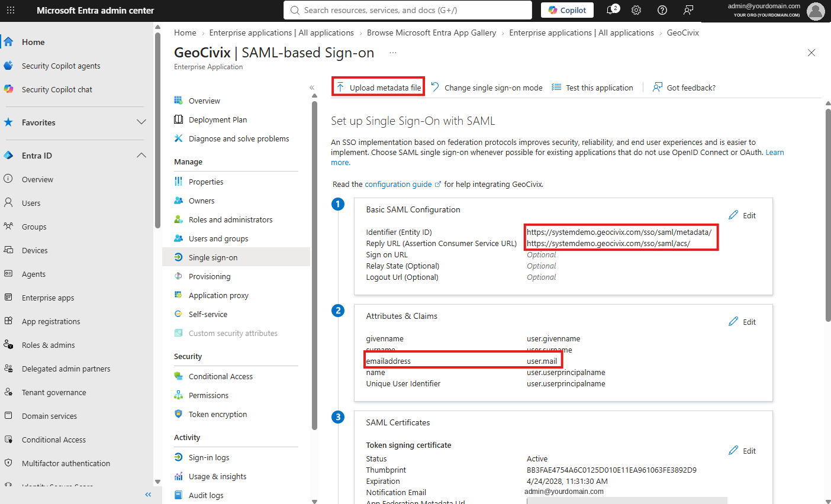831x504 pixels.
Task: Open Multifactor authentication
Action: [66, 463]
